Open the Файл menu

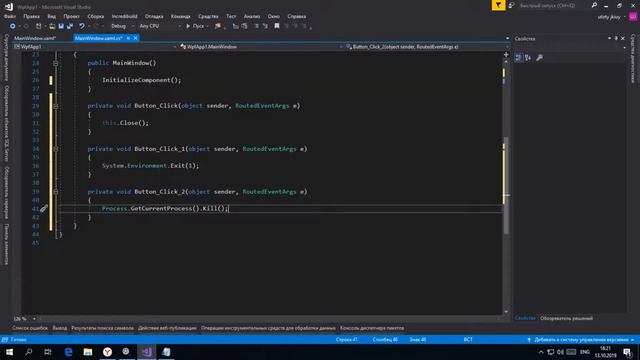point(10,16)
